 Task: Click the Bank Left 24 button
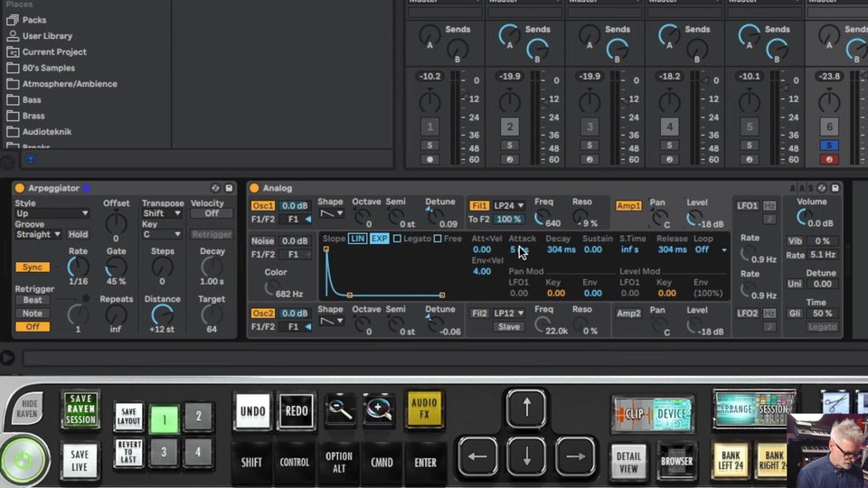(731, 460)
